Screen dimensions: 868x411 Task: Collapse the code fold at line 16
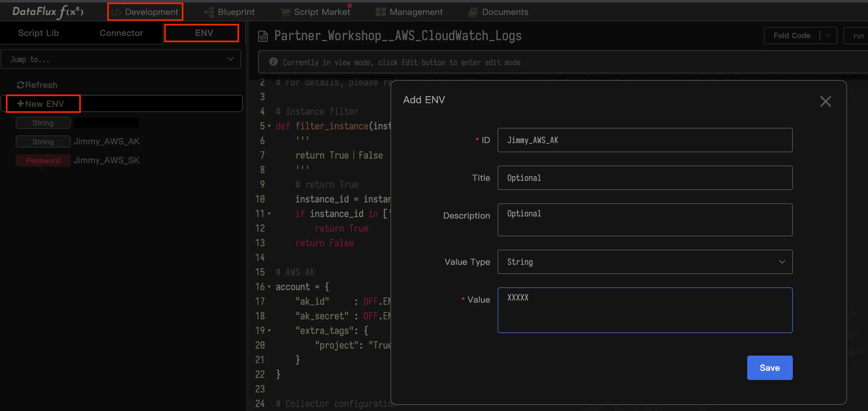click(x=269, y=287)
